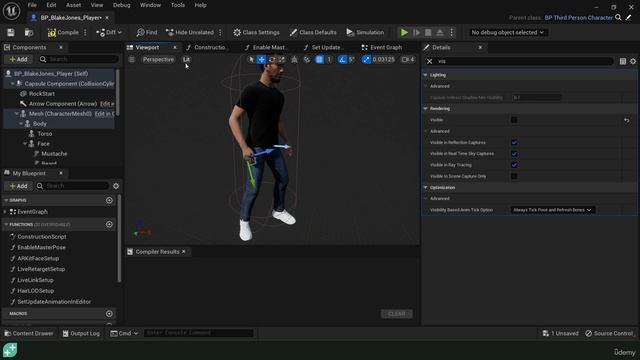Open the Lit view mode dropdown
Image resolution: width=640 pixels, height=360 pixels.
[186, 60]
